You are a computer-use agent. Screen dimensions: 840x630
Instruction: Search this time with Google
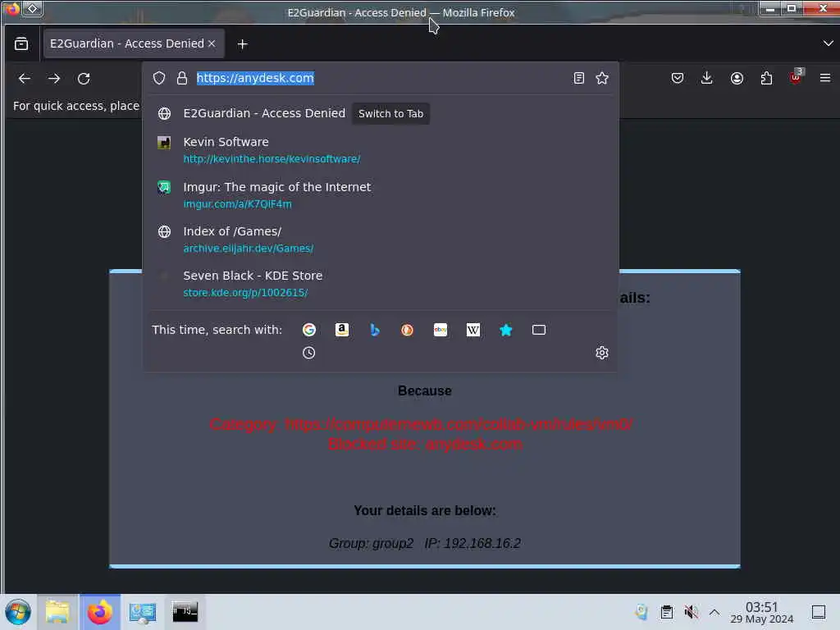point(308,330)
